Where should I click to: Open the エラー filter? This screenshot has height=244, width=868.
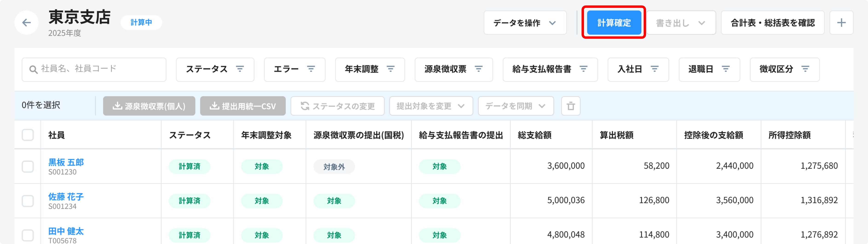tap(294, 69)
